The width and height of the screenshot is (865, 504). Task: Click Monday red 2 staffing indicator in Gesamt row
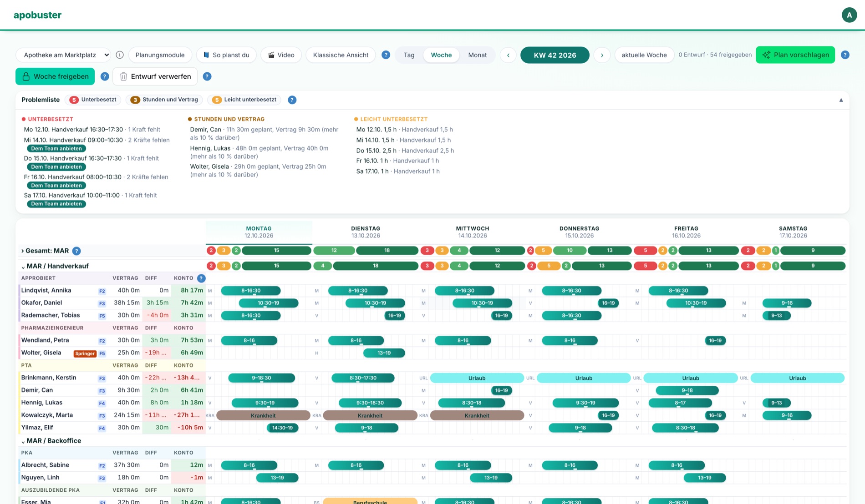[x=211, y=251]
